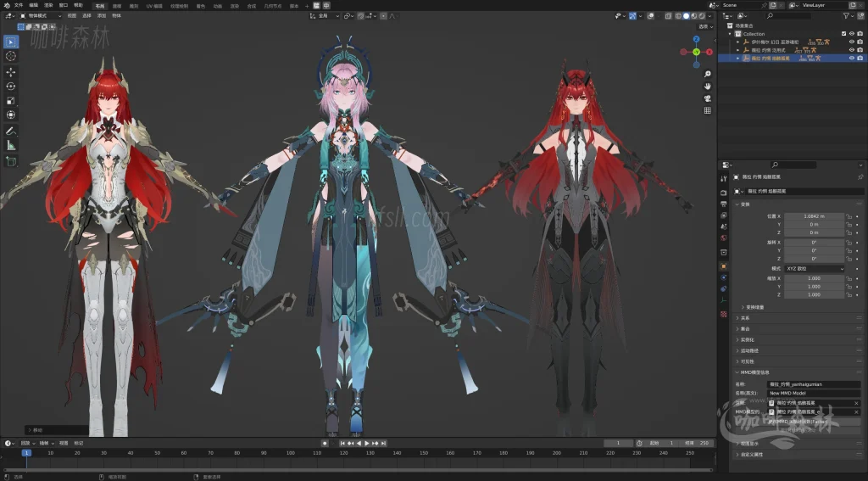Open the Physics properties tab
Screen dimensions: 868x481
pyautogui.click(x=724, y=277)
